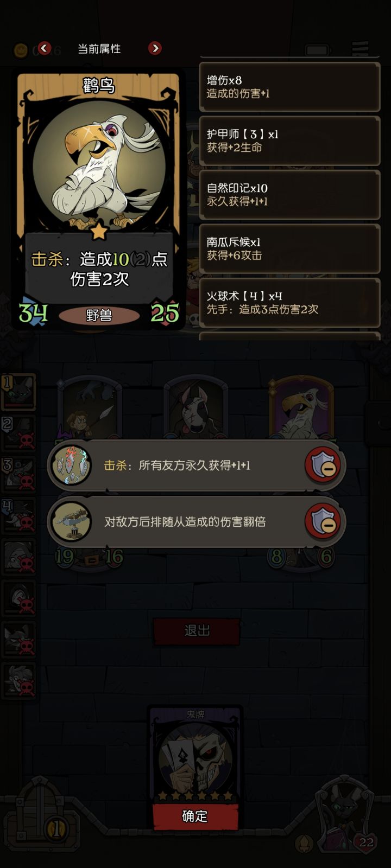Select the stage 2 defeated enemy icon
The height and width of the screenshot is (868, 391).
[19, 433]
